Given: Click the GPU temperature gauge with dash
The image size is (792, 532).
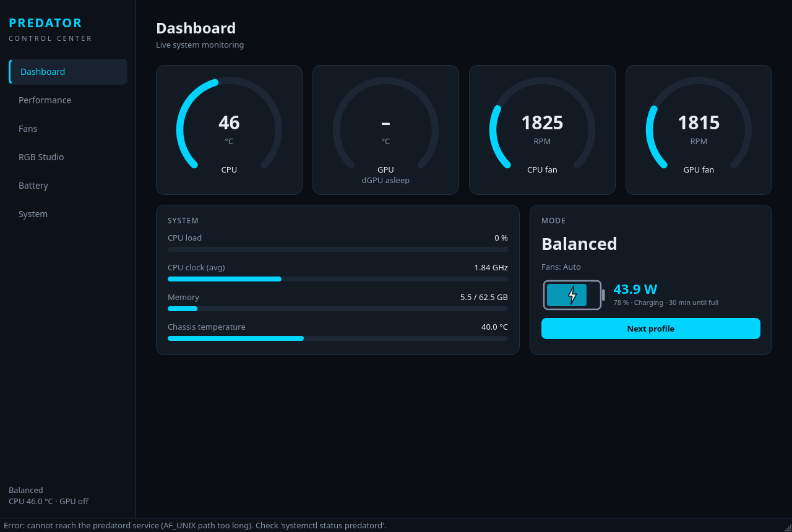Looking at the screenshot, I should coord(385,124).
